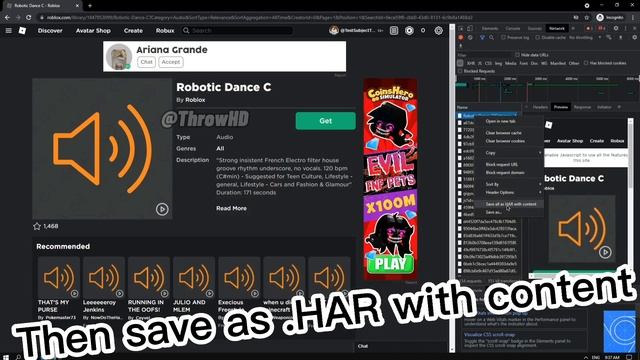Go back with browser back arrow
The width and height of the screenshot is (640, 360).
tap(7, 18)
